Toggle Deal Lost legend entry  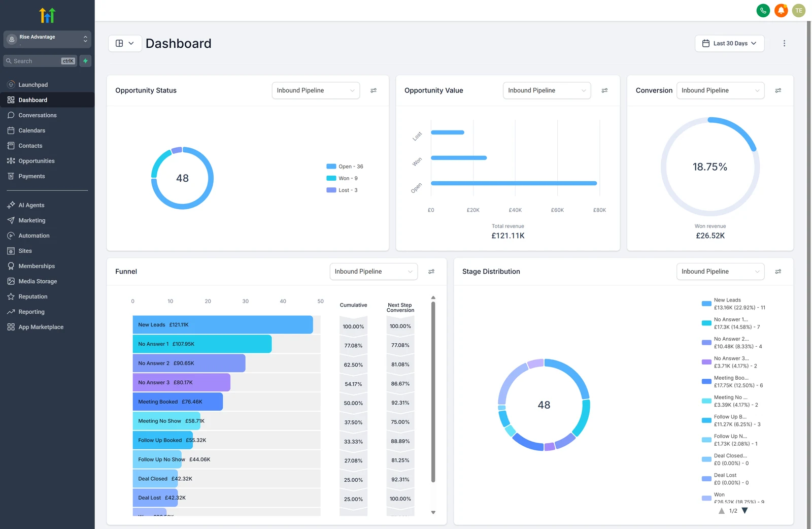725,479
